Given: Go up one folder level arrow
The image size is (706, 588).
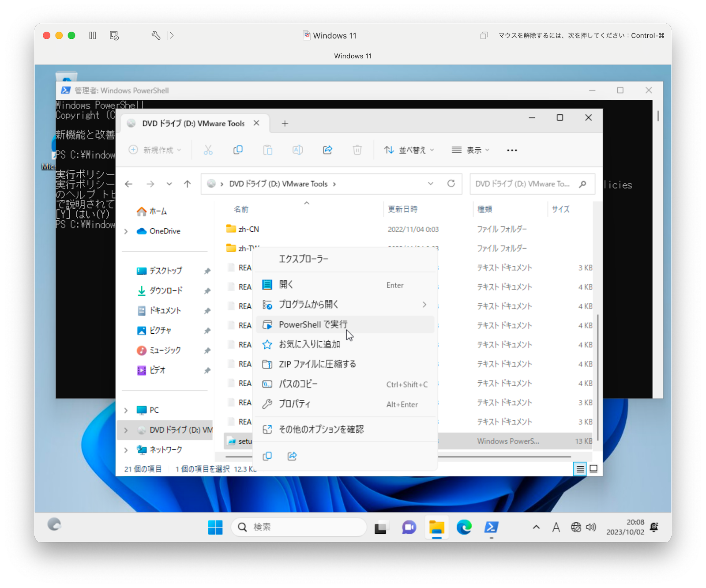Looking at the screenshot, I should [188, 184].
